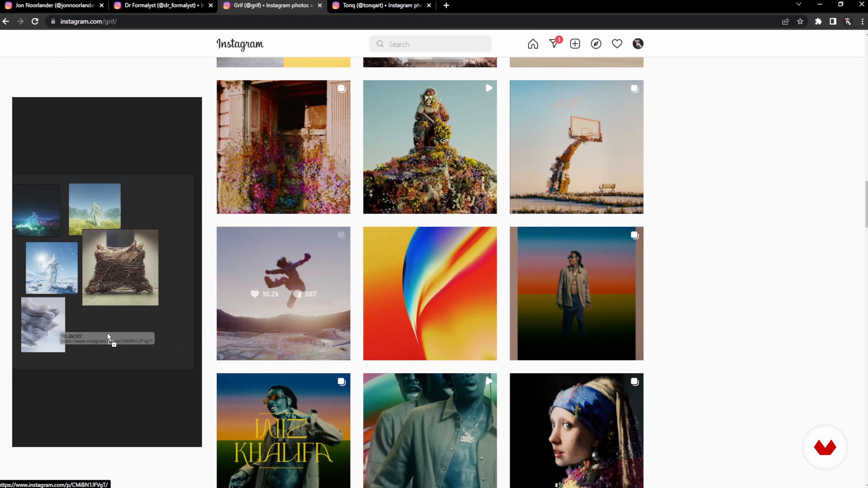The height and width of the screenshot is (488, 868).
Task: Close the Dr Formalyst tab
Action: [x=211, y=5]
